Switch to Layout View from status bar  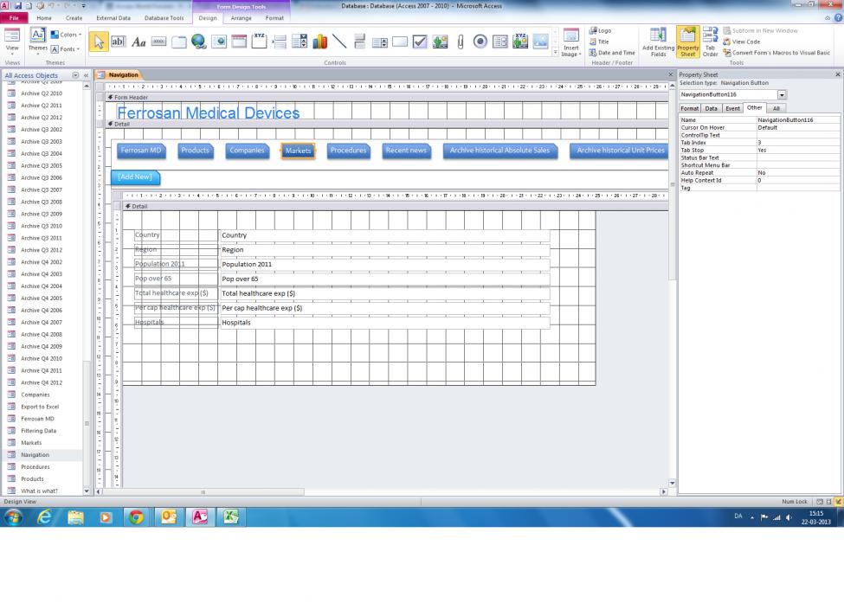click(x=829, y=502)
